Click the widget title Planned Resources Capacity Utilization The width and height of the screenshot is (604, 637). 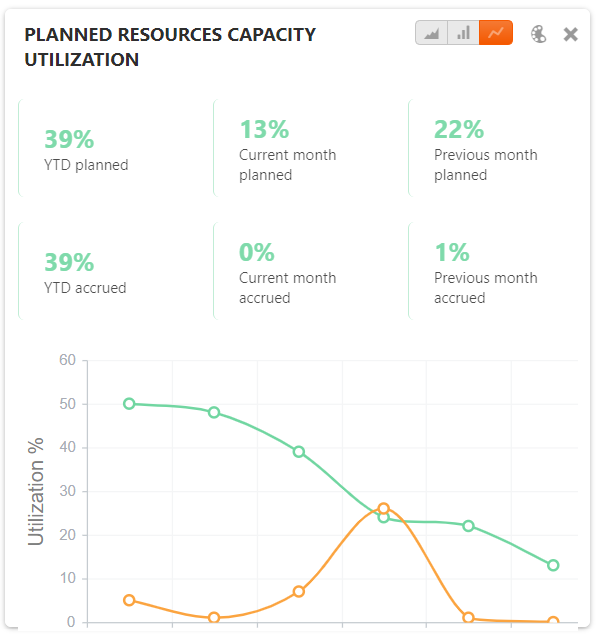point(170,47)
